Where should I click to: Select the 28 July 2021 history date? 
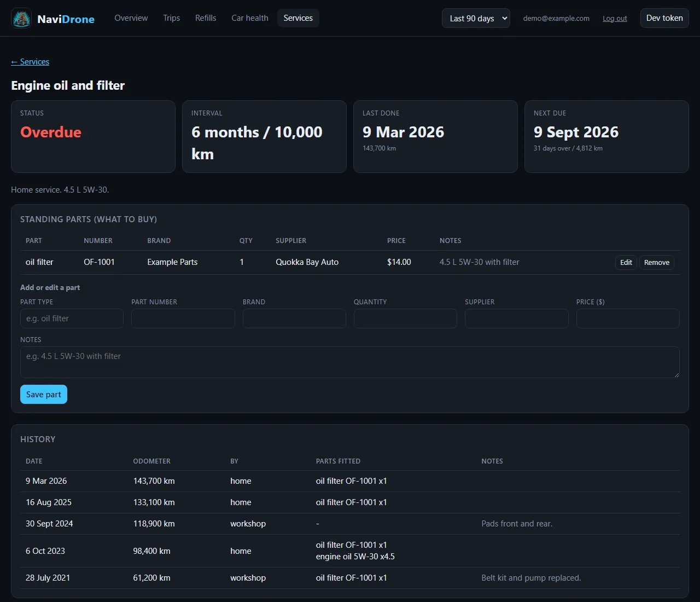[48, 578]
